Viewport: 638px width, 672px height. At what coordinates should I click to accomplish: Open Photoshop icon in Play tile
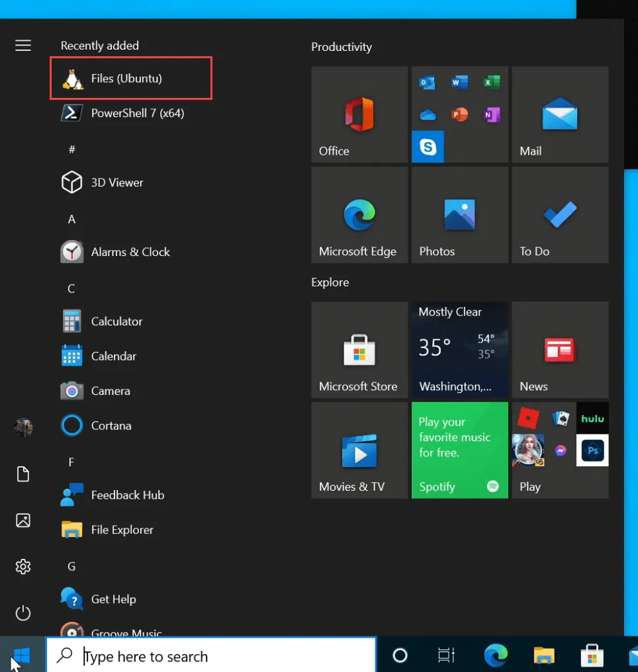click(x=592, y=450)
